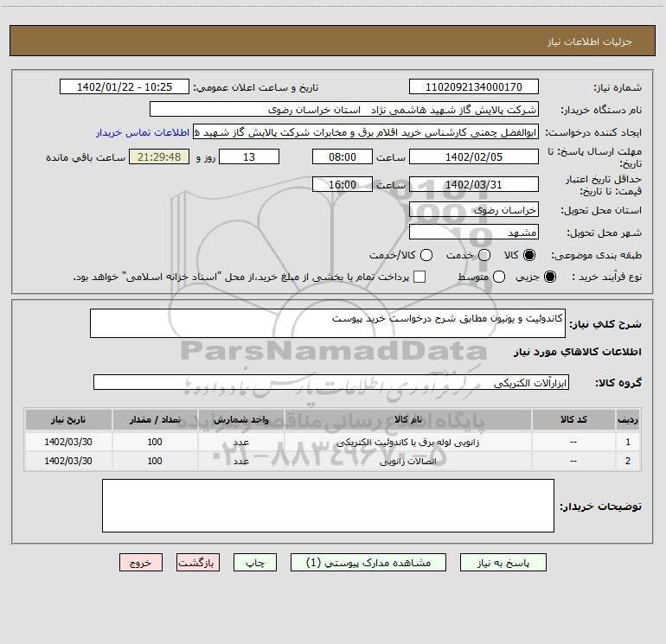Click the ردیف column header

628,419
